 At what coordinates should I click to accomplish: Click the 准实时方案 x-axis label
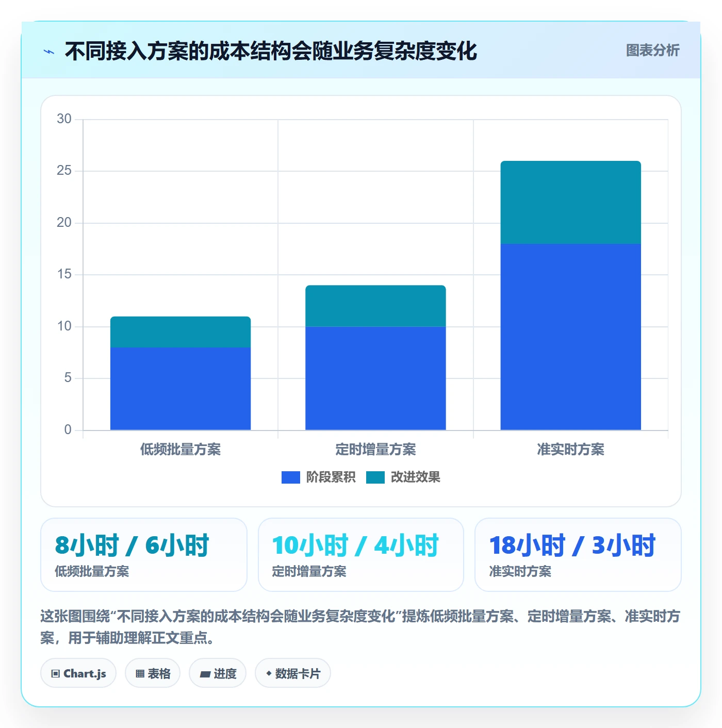(x=571, y=450)
